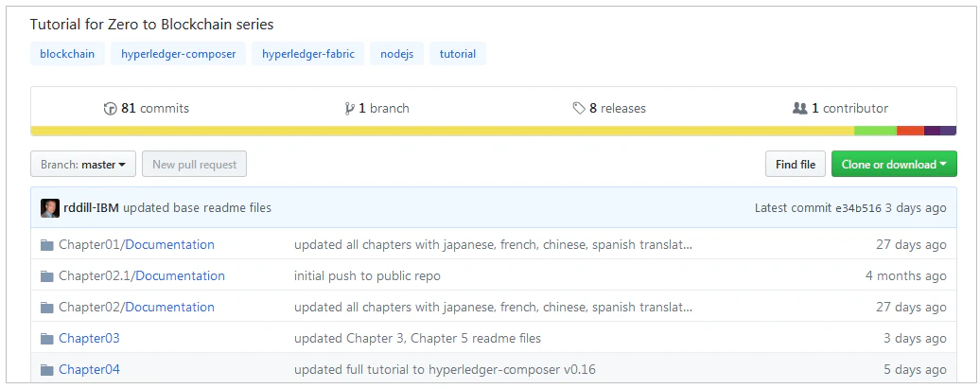Open the Branch: master dropdown
This screenshot has height=389, width=980.
83,165
